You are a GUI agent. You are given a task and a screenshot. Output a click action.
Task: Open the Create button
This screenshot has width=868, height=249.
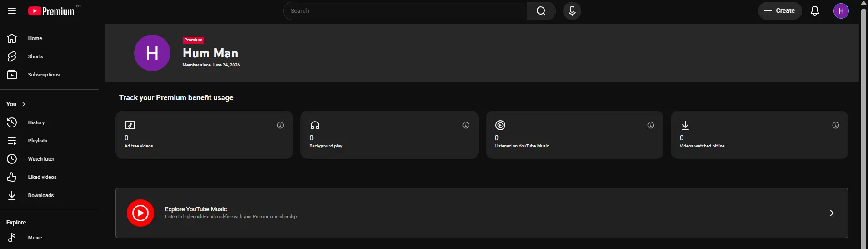coord(780,11)
